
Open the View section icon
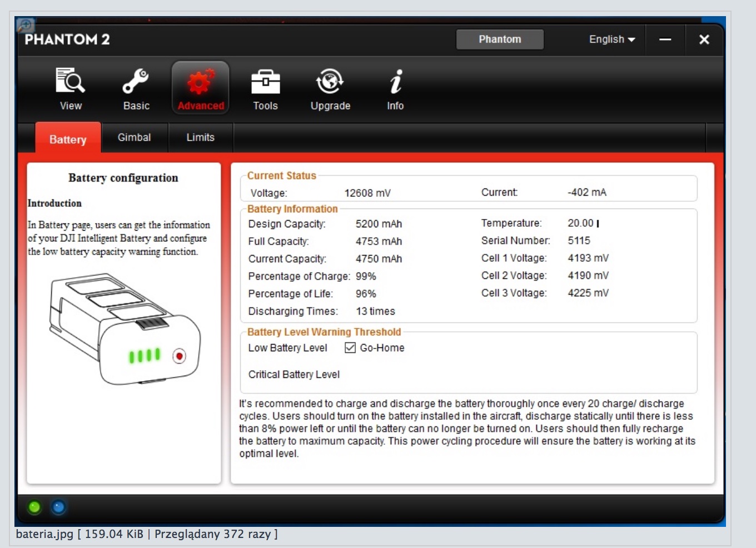[71, 81]
